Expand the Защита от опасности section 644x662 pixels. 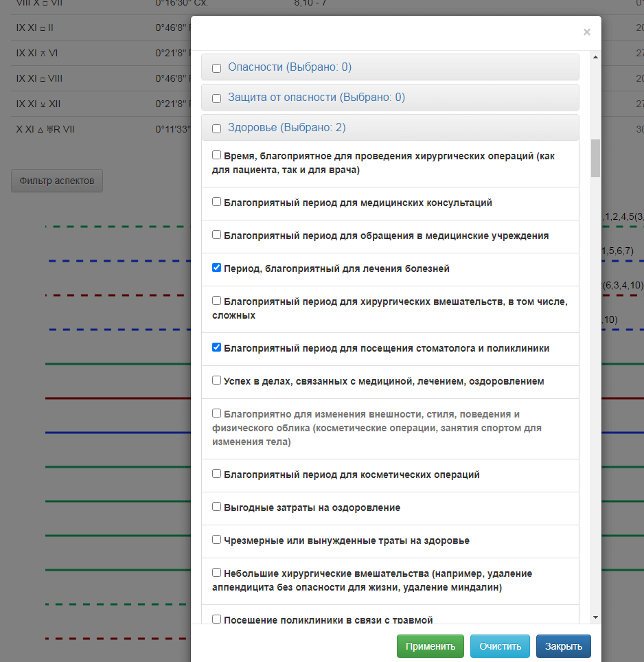(316, 98)
